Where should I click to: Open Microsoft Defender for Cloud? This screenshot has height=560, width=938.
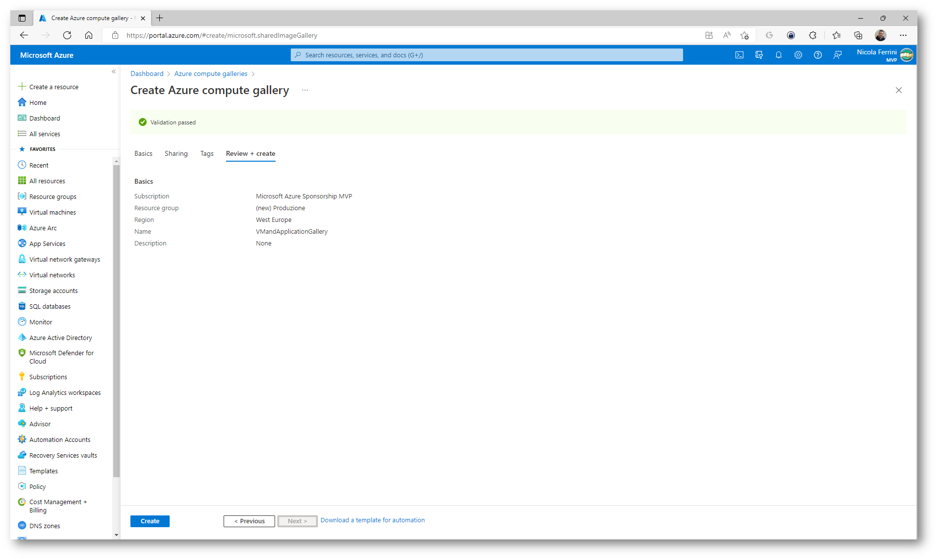61,357
